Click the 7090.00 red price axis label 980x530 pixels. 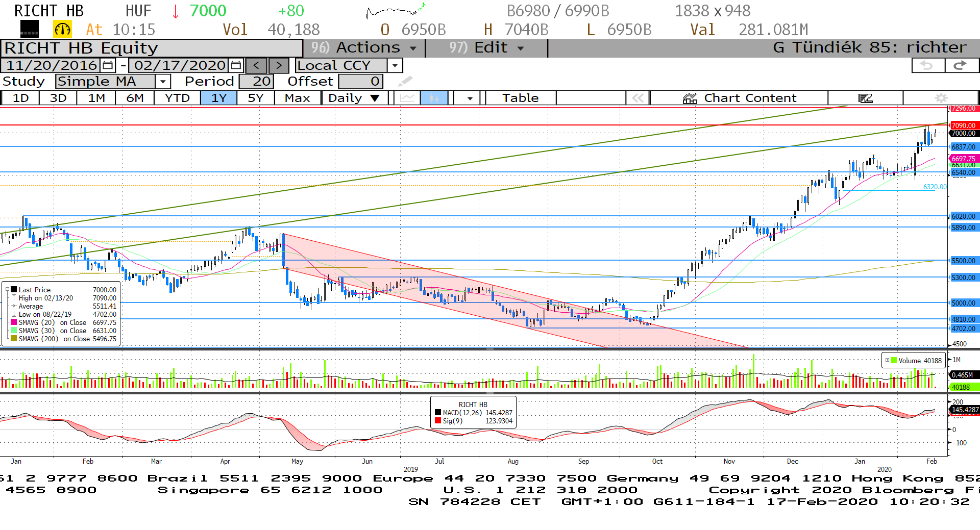pyautogui.click(x=963, y=125)
